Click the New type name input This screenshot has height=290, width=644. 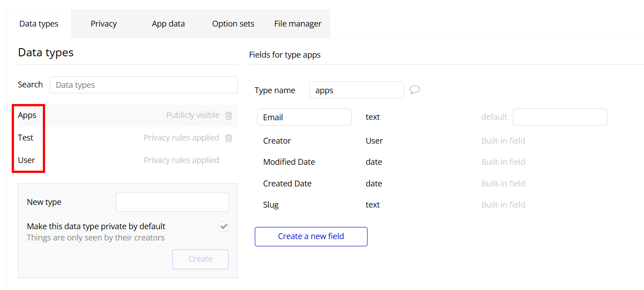(172, 202)
